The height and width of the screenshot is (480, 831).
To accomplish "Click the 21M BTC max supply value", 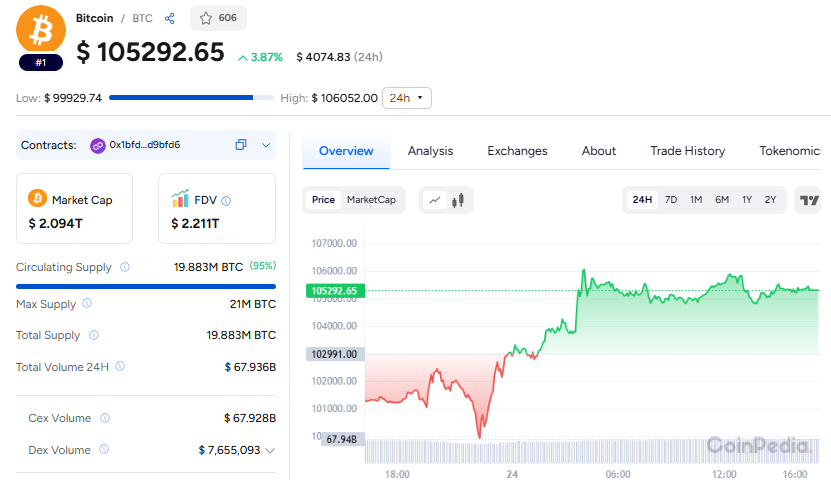I will point(253,304).
